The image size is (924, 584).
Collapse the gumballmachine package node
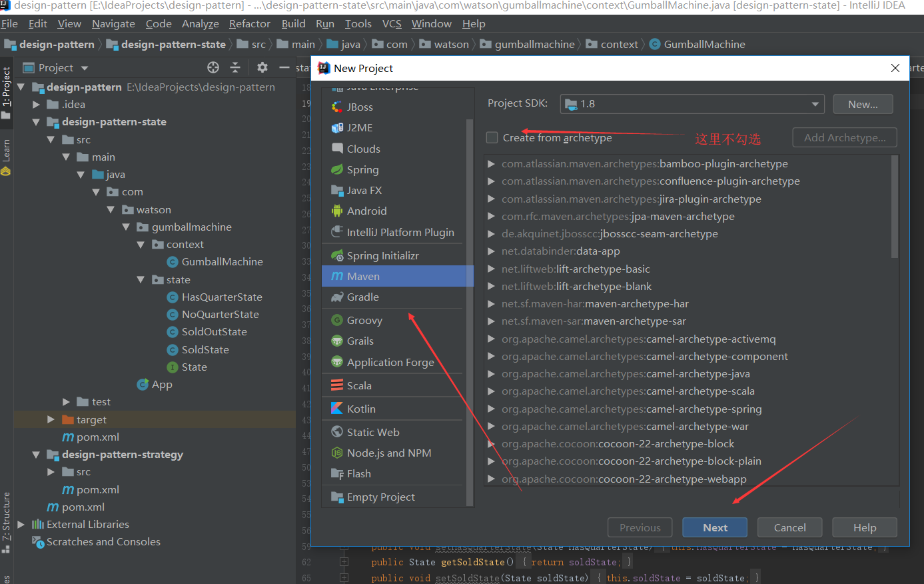[x=126, y=227]
